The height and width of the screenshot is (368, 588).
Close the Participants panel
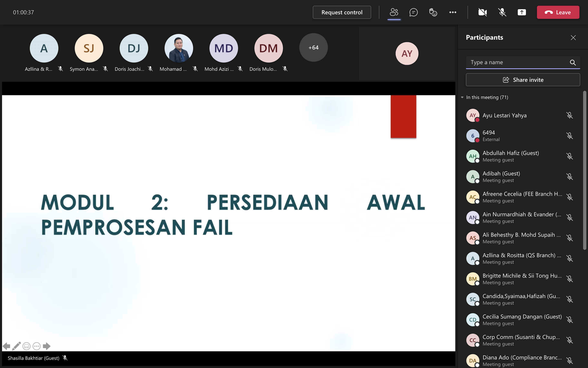573,37
